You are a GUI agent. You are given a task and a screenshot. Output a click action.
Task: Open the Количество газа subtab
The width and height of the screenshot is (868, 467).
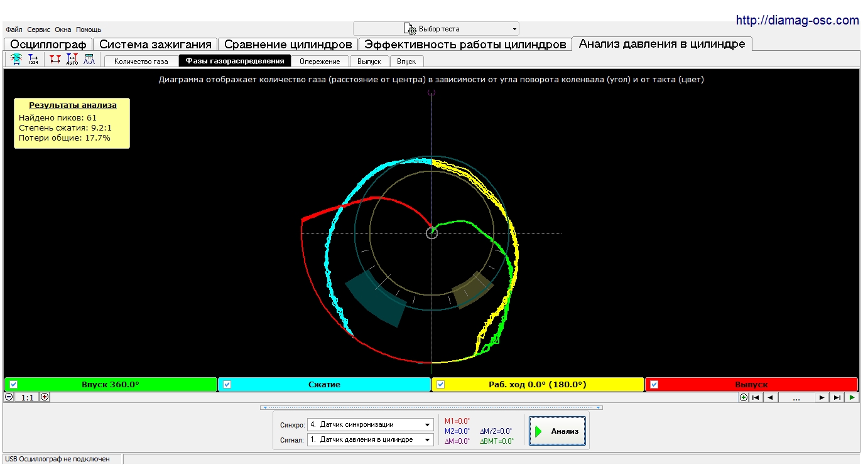pyautogui.click(x=141, y=62)
